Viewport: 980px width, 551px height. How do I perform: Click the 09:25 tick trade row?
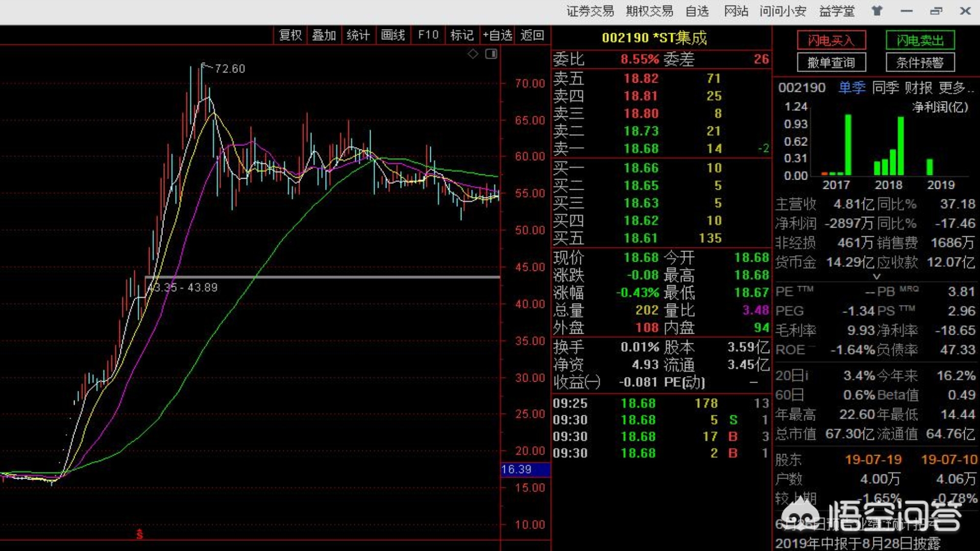661,404
